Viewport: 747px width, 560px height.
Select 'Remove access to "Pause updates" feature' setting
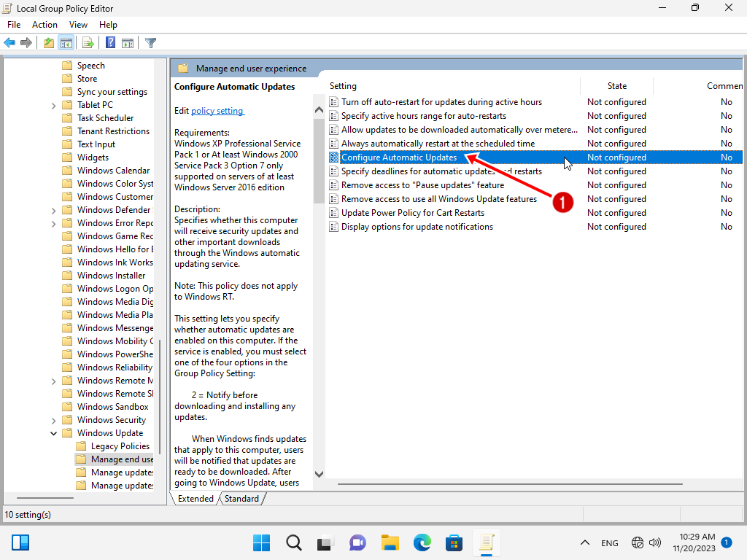tap(422, 185)
